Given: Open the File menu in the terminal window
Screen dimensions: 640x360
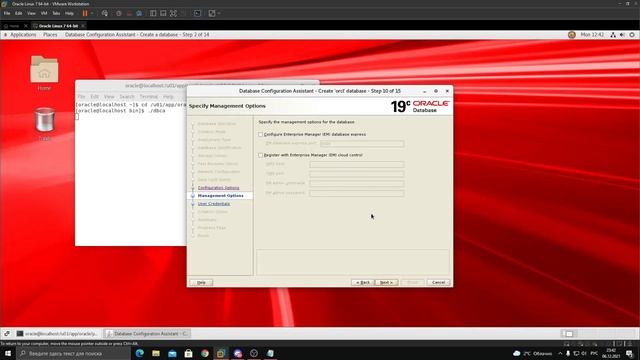Looking at the screenshot, I should coord(82,97).
